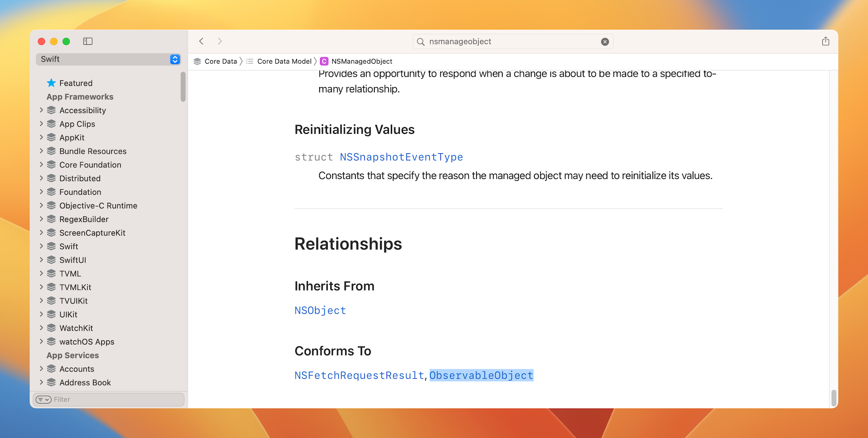Open the Swift language dropdown
Image resolution: width=868 pixels, height=438 pixels.
pyautogui.click(x=108, y=59)
